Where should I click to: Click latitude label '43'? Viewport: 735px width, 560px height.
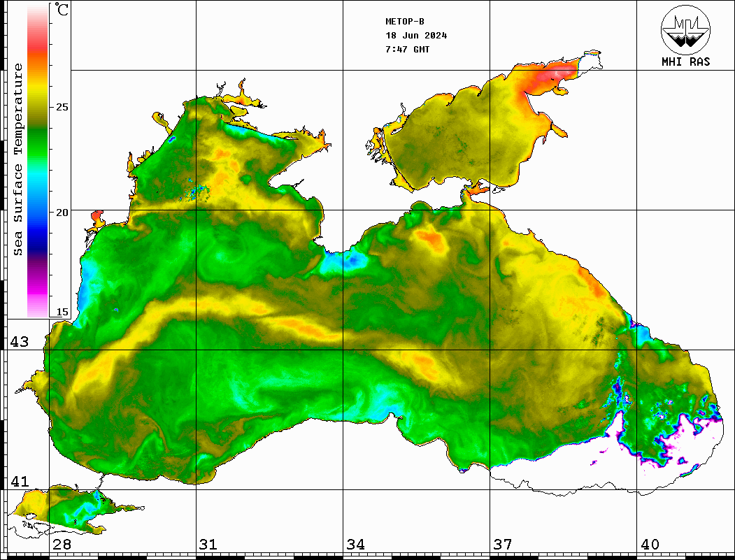(20, 342)
